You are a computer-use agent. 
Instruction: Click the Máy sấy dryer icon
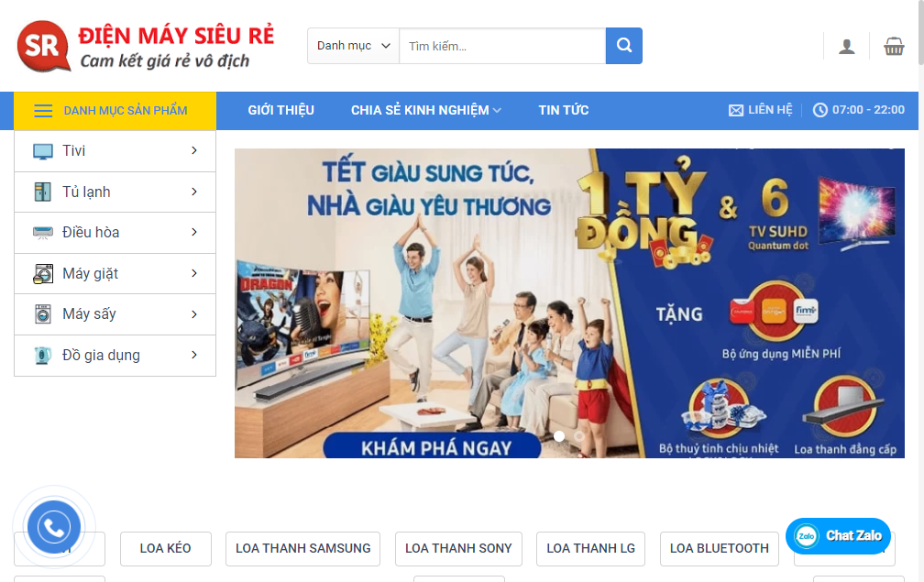click(43, 314)
